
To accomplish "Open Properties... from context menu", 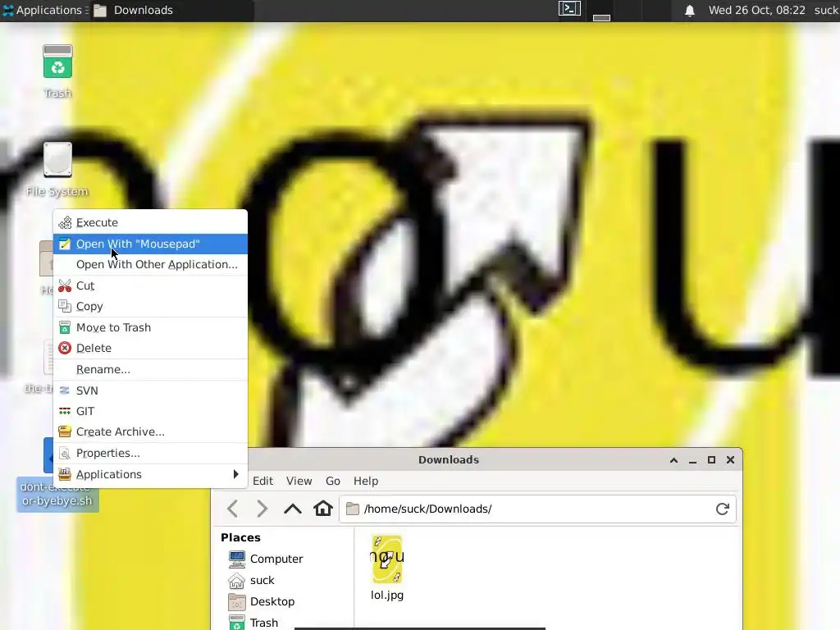I will 150,453.
